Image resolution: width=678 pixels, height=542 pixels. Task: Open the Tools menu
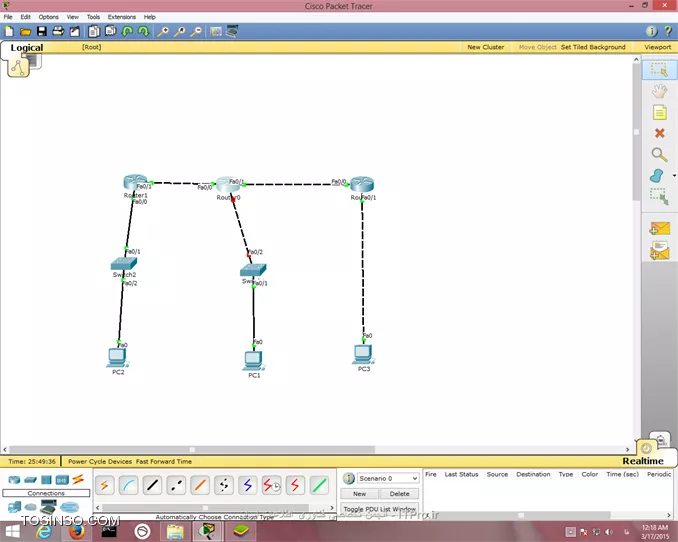coord(93,17)
